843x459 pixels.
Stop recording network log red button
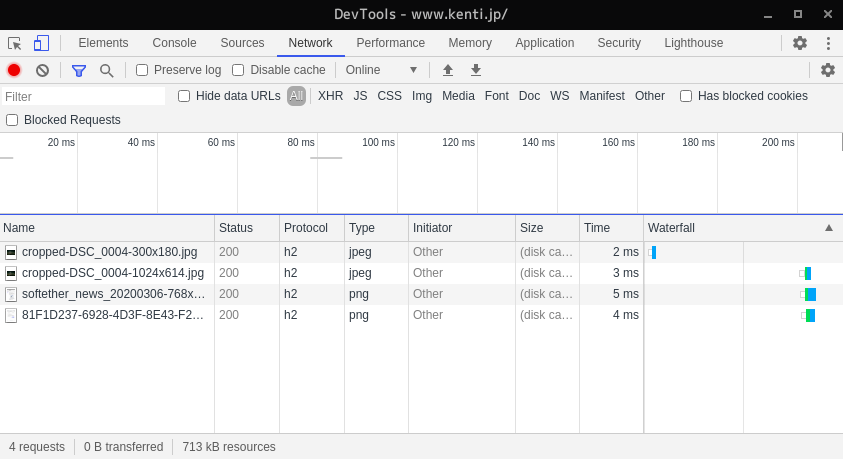coord(14,70)
